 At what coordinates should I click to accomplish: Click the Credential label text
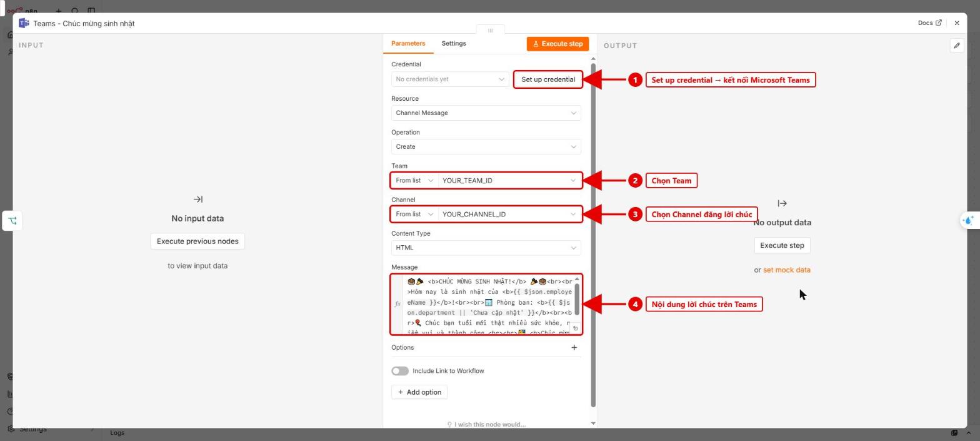tap(406, 64)
